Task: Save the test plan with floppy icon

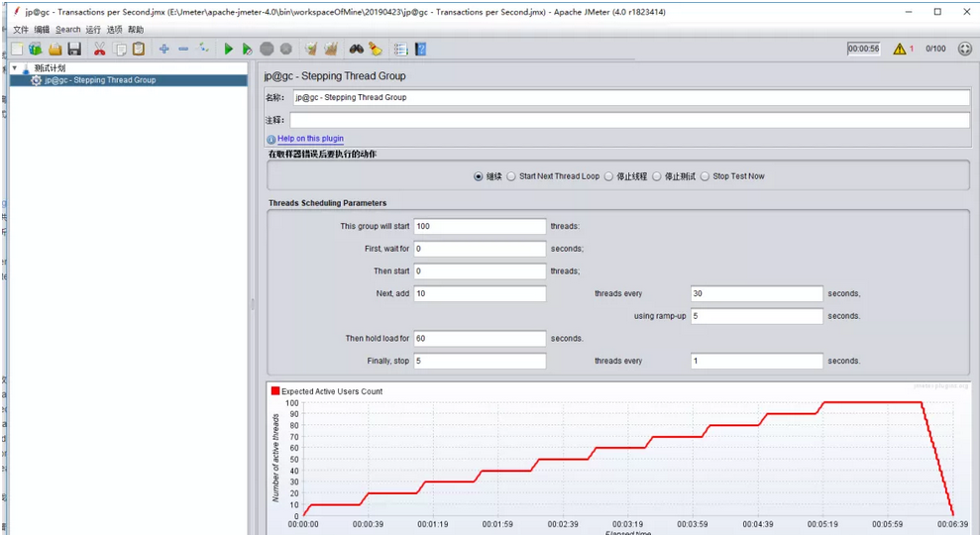Action: (x=74, y=49)
